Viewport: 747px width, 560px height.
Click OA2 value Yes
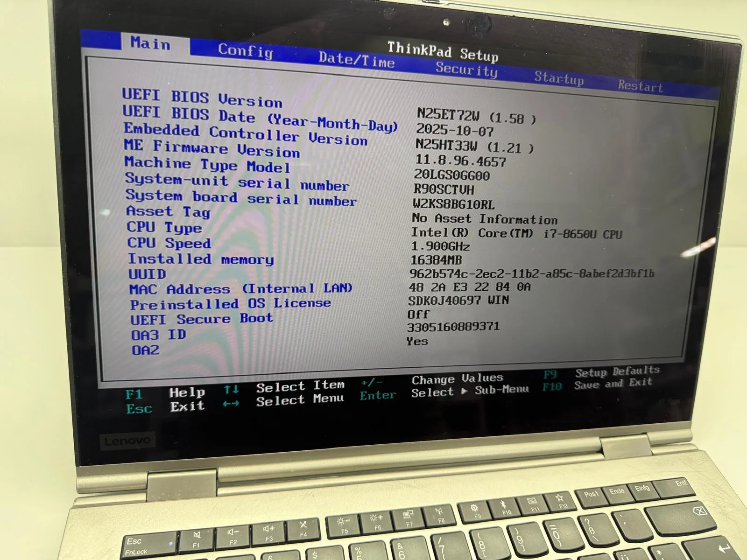point(417,341)
